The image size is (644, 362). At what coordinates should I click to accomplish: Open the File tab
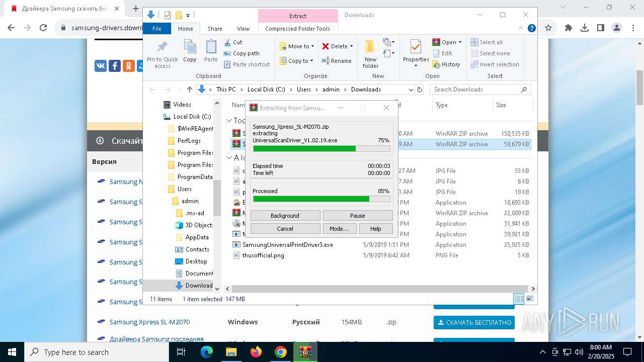click(157, 29)
